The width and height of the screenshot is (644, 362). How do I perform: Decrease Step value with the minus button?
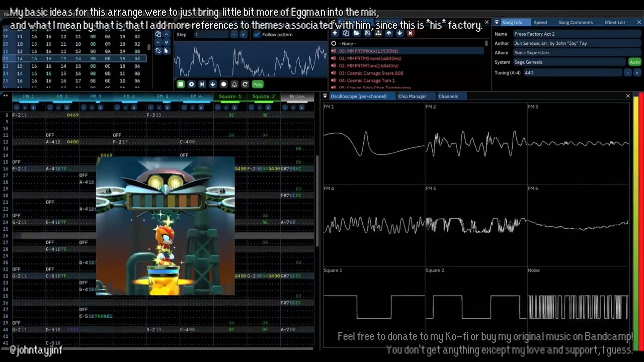pyautogui.click(x=234, y=35)
